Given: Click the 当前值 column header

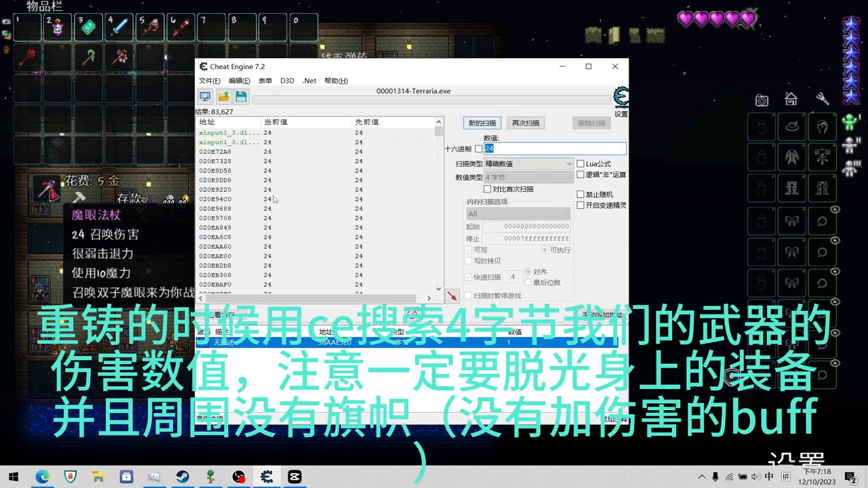Looking at the screenshot, I should pos(307,122).
